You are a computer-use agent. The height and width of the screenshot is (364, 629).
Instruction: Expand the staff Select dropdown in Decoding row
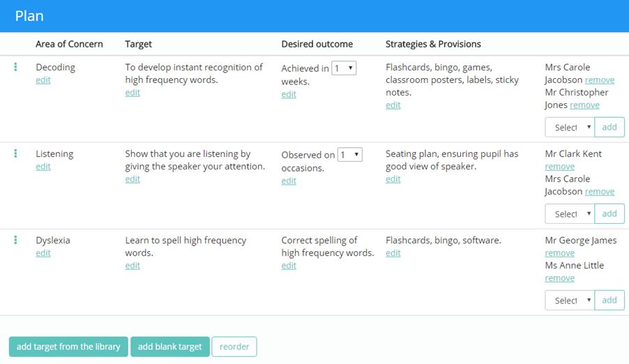(570, 128)
